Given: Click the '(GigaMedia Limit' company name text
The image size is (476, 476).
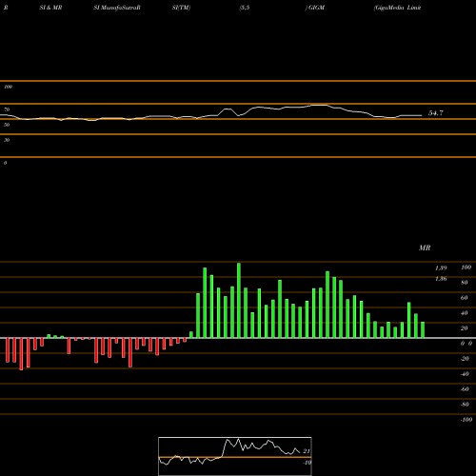Looking at the screenshot, I should point(397,8).
